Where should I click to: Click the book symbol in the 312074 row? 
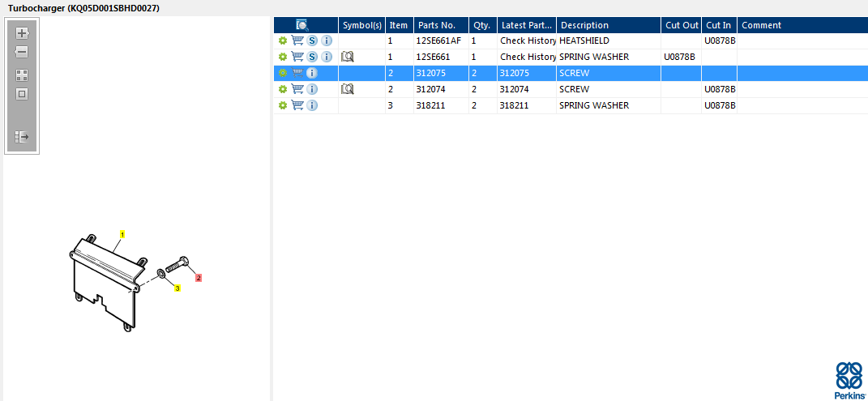click(x=348, y=88)
